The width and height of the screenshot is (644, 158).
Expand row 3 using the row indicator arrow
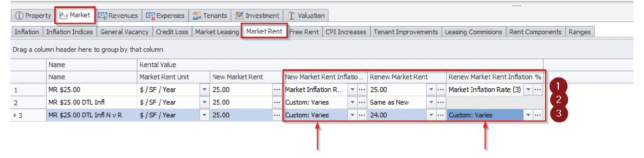coord(15,115)
